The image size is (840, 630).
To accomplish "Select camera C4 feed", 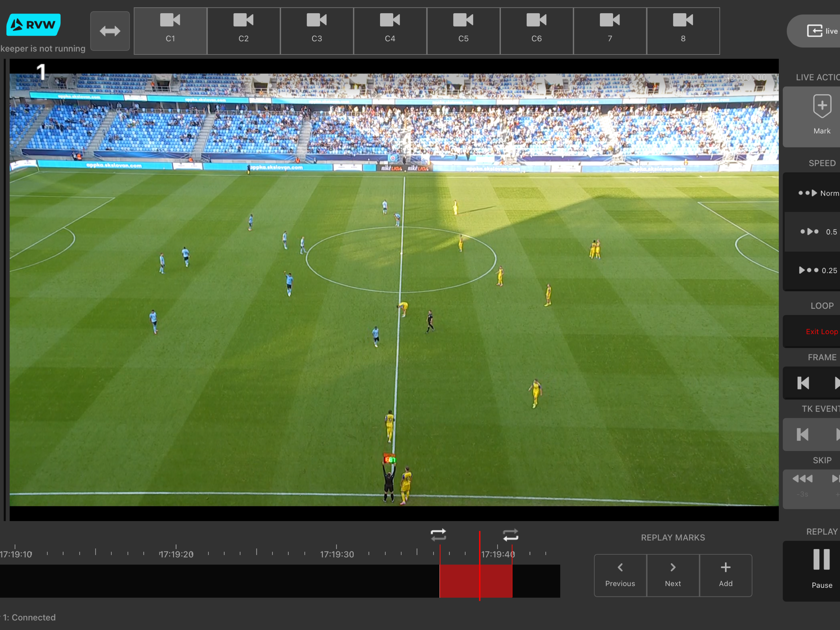I will click(x=390, y=31).
